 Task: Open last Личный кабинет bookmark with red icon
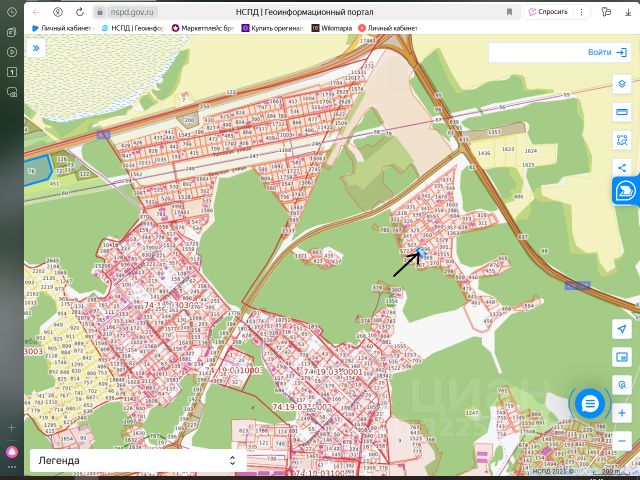(388, 28)
